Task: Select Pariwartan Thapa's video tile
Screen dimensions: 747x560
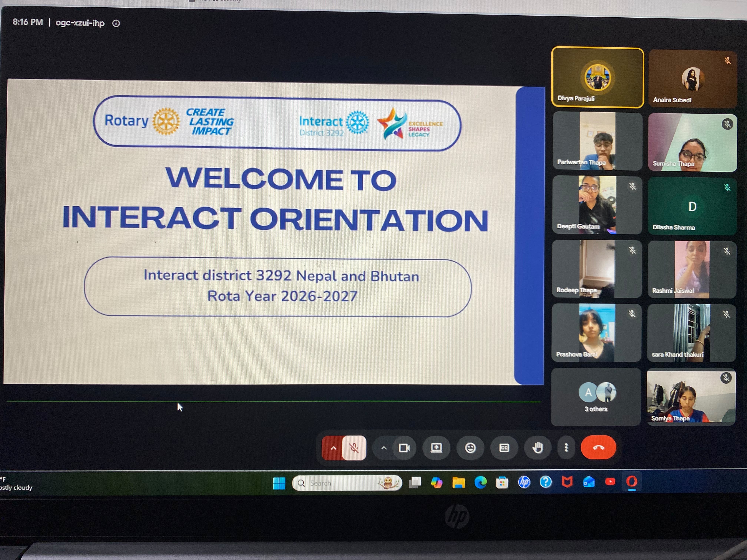Action: point(597,141)
